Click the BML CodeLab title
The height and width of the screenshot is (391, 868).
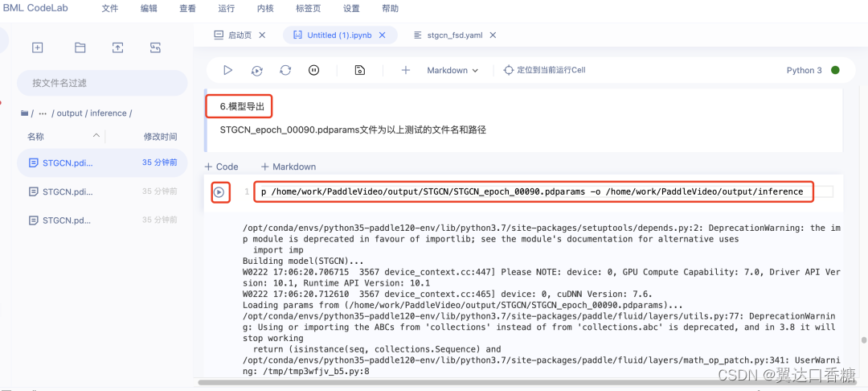tap(34, 9)
